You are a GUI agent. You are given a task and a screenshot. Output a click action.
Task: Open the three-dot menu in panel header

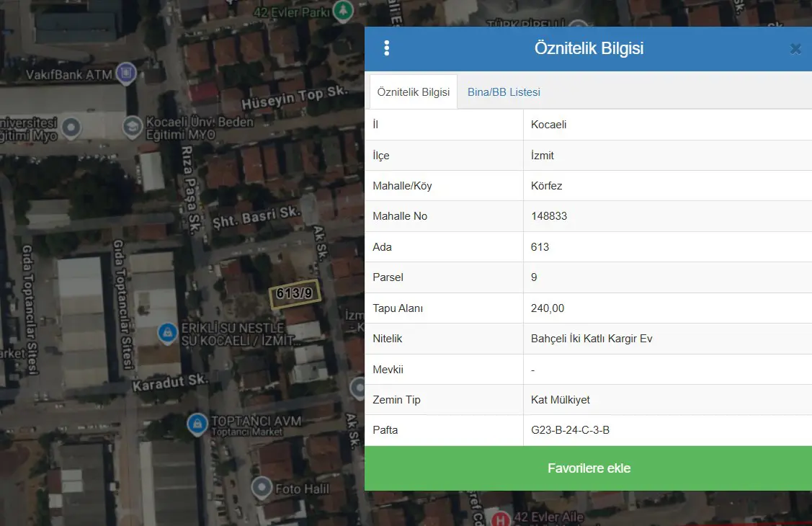click(386, 48)
